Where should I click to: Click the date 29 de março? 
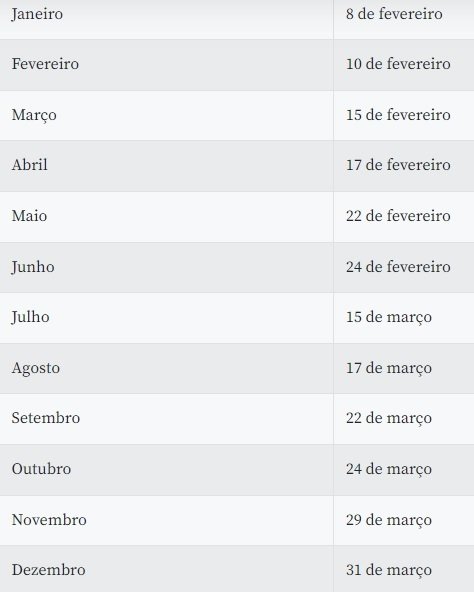[x=389, y=520]
